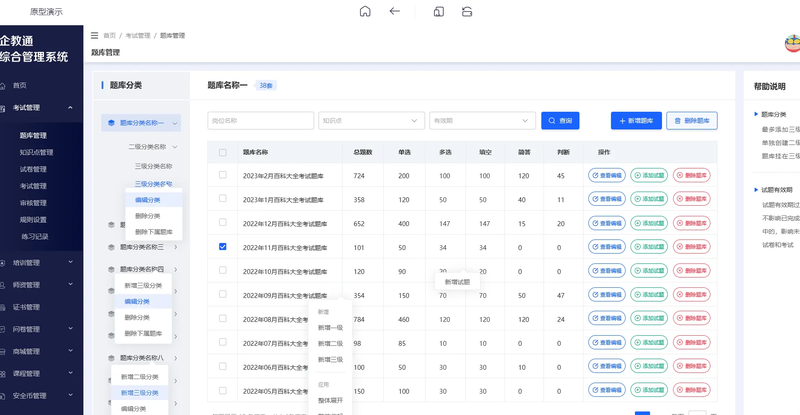Expand 培训管理 sidebar section
The width and height of the screenshot is (800, 415).
pos(70,262)
